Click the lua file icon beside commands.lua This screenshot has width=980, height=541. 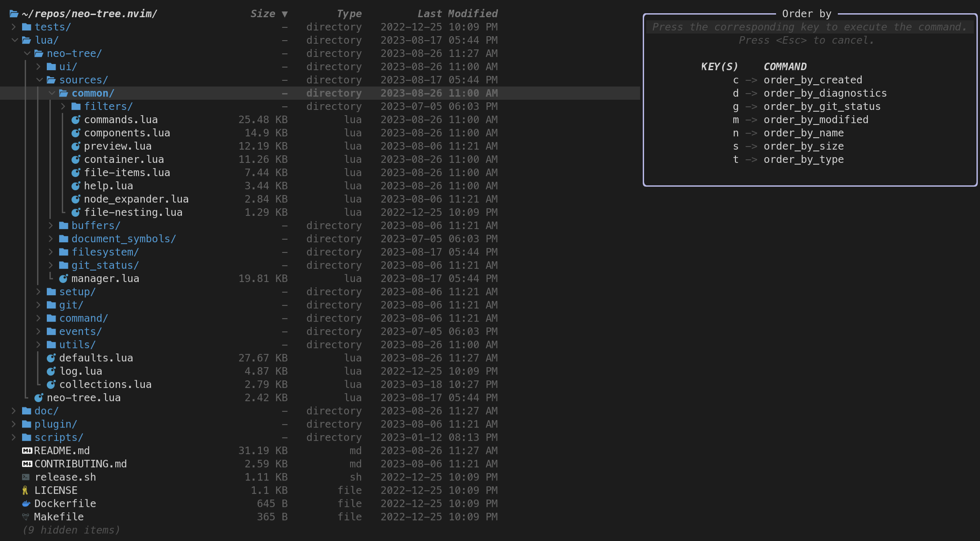(x=76, y=120)
